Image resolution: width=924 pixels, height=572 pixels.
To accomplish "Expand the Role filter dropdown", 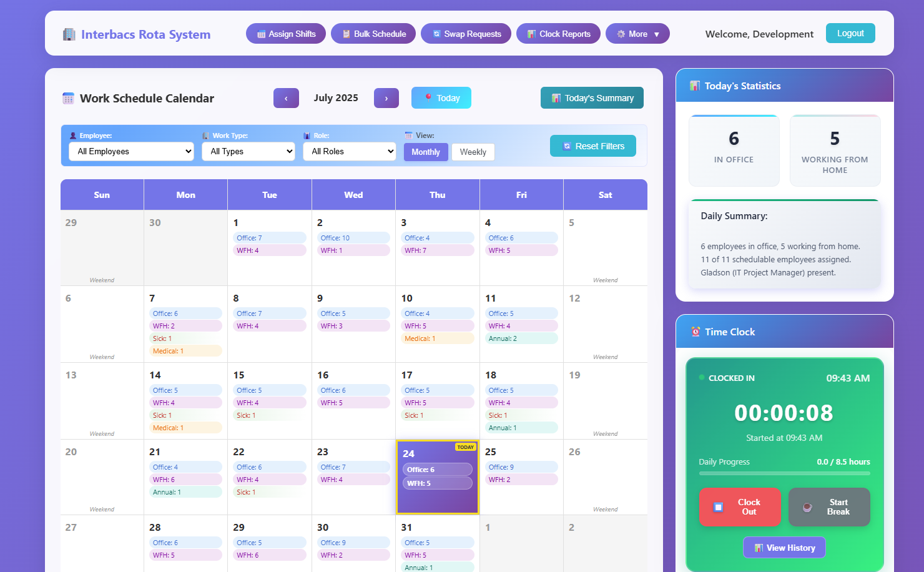I will [350, 151].
